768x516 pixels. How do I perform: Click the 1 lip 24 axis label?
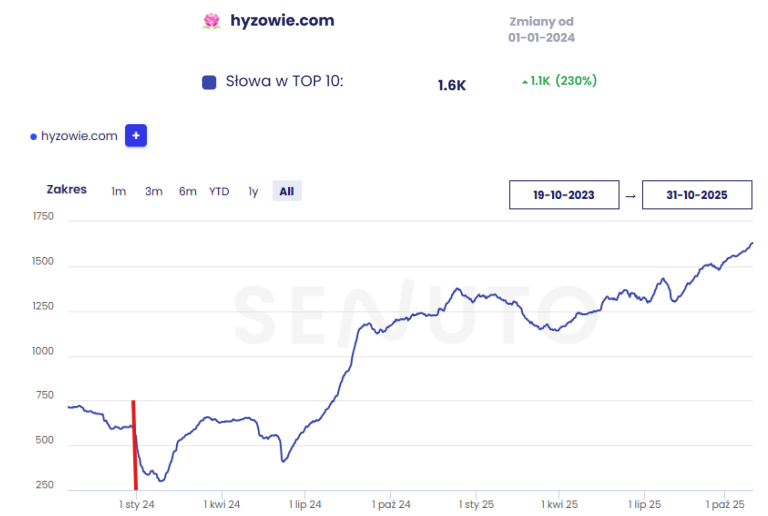[305, 504]
